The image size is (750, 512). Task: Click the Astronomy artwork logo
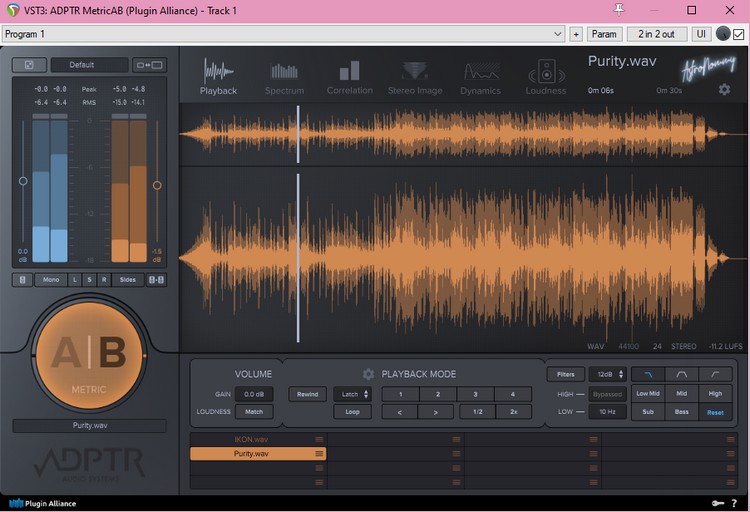708,68
